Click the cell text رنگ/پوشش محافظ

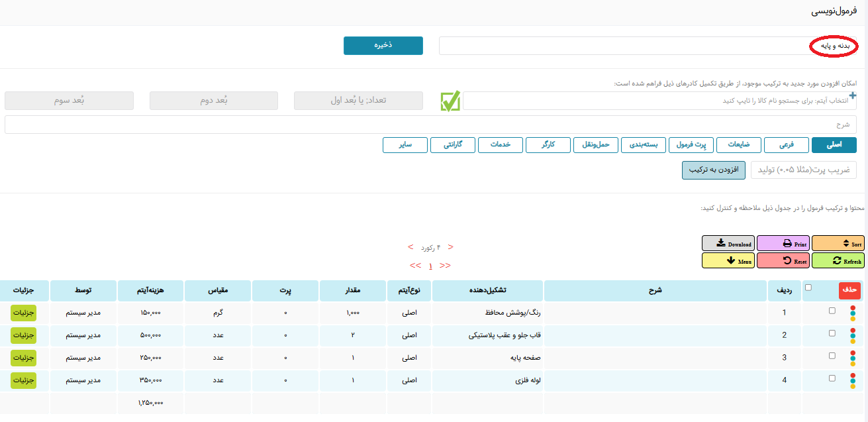[513, 313]
